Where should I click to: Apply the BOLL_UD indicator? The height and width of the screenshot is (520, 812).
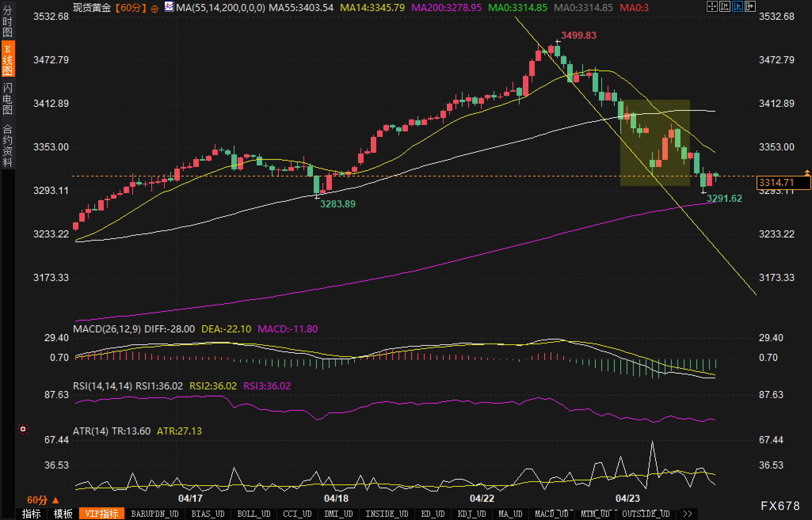[x=254, y=514]
